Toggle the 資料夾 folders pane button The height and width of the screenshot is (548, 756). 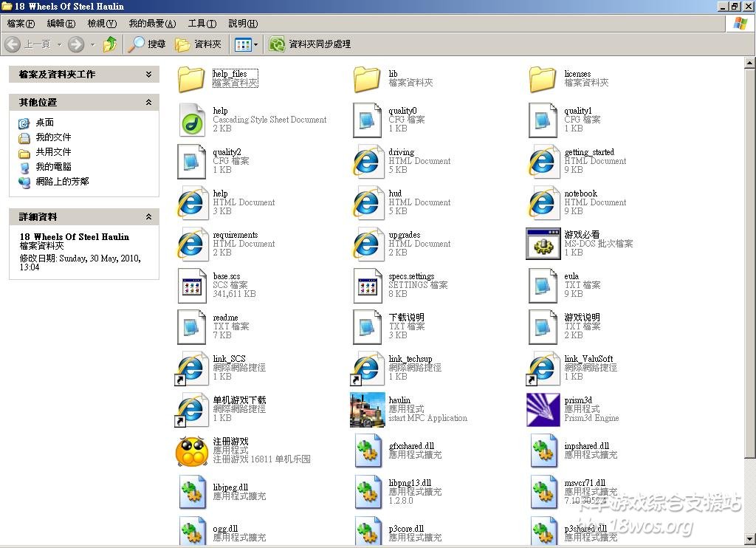(199, 44)
